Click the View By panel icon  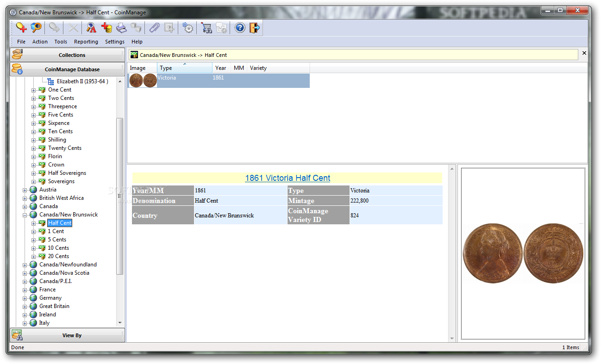tap(17, 335)
